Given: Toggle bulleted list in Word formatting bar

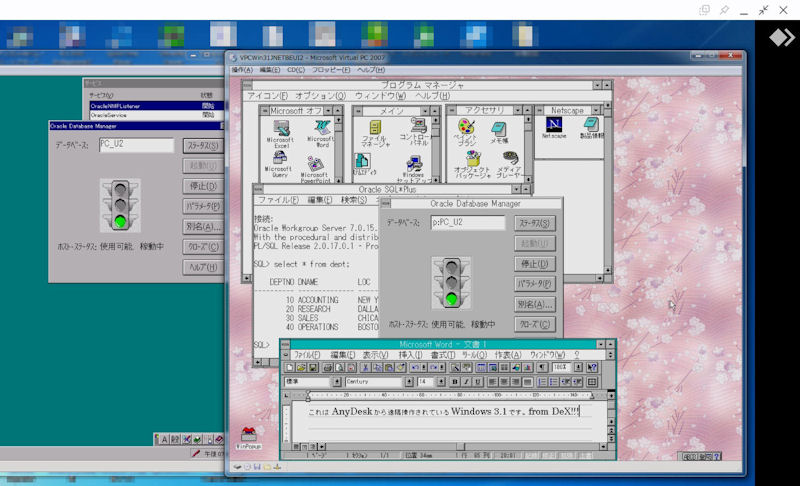Looking at the screenshot, I should (554, 382).
